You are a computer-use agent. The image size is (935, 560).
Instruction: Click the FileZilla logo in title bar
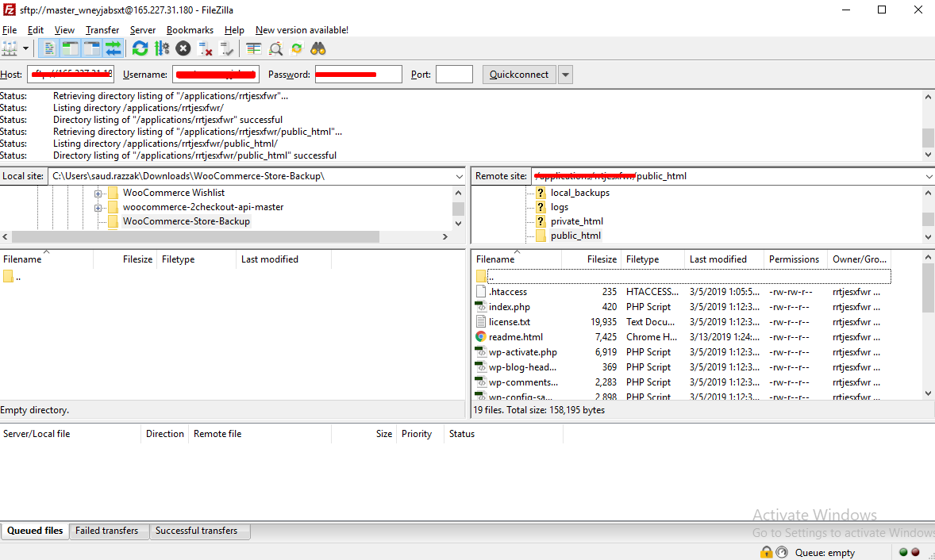9,10
